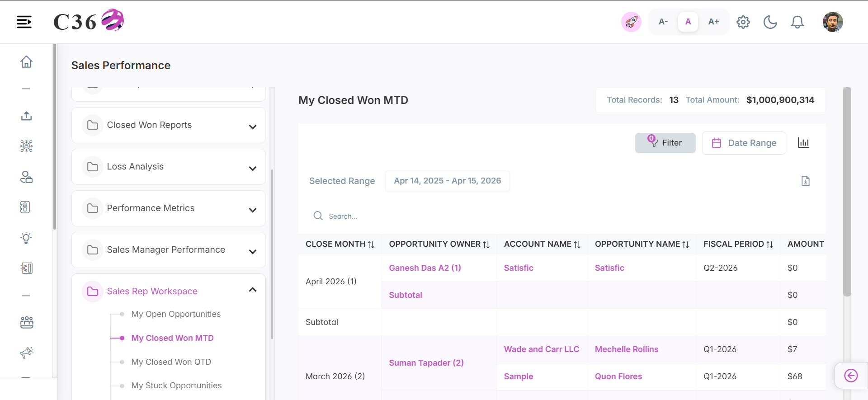Open the Date Range picker
Image resolution: width=868 pixels, height=400 pixels.
pyautogui.click(x=744, y=143)
